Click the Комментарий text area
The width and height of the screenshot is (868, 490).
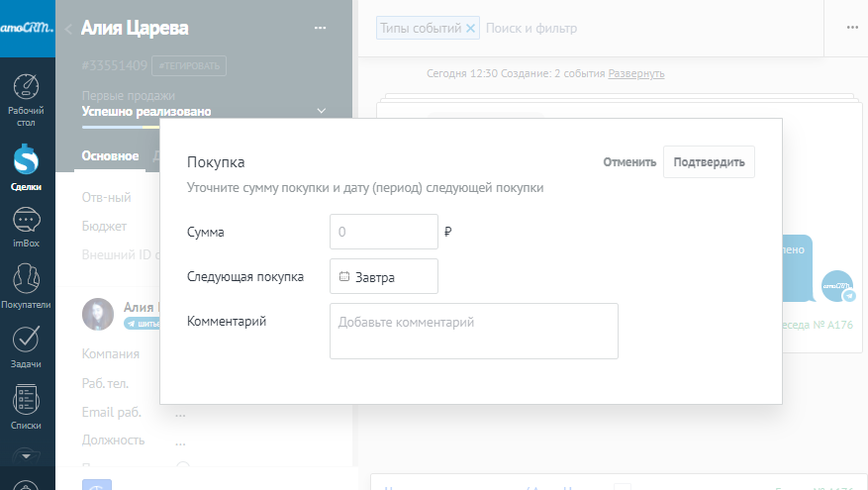pyautogui.click(x=473, y=331)
